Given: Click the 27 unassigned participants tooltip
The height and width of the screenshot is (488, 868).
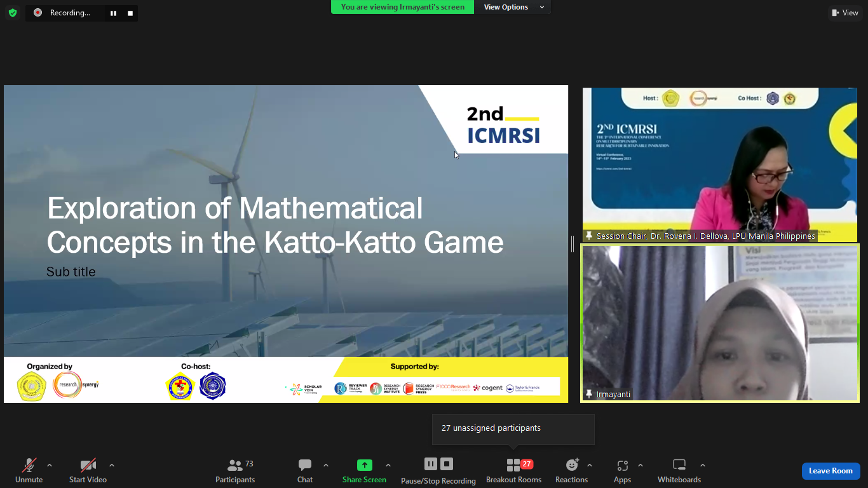Looking at the screenshot, I should click(x=513, y=429).
